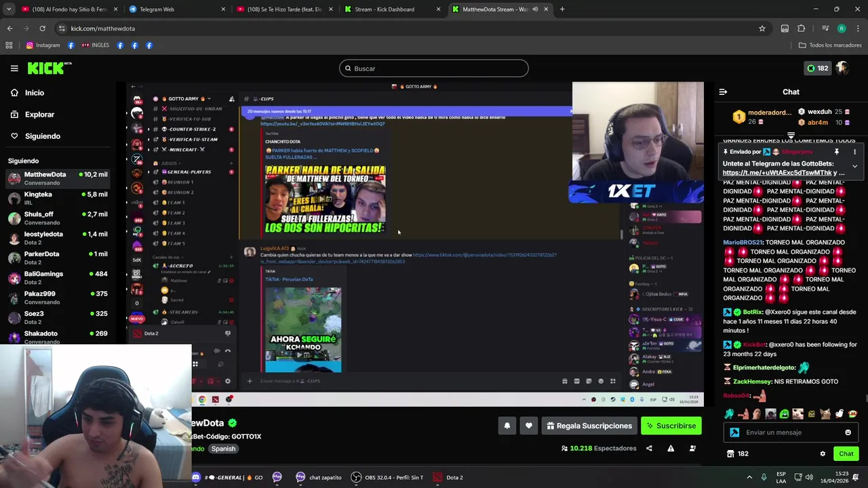This screenshot has height=488, width=868.
Task: Open Shuls_off channel in followed list
Action: point(58,218)
